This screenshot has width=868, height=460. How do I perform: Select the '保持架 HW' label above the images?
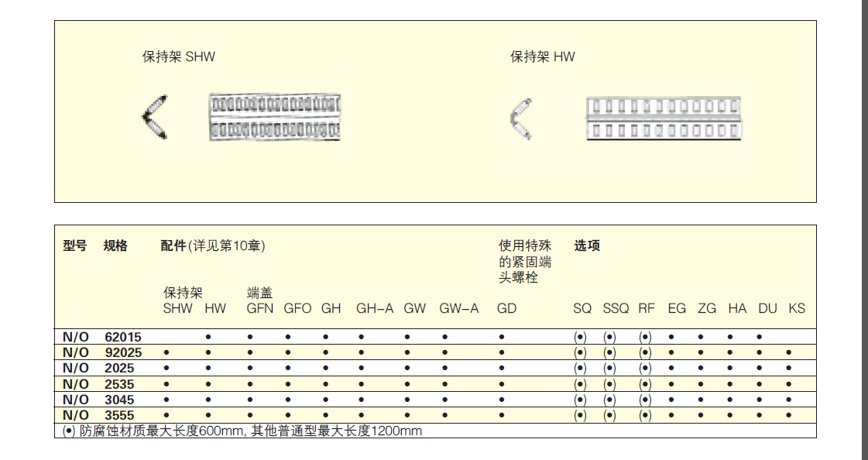542,57
